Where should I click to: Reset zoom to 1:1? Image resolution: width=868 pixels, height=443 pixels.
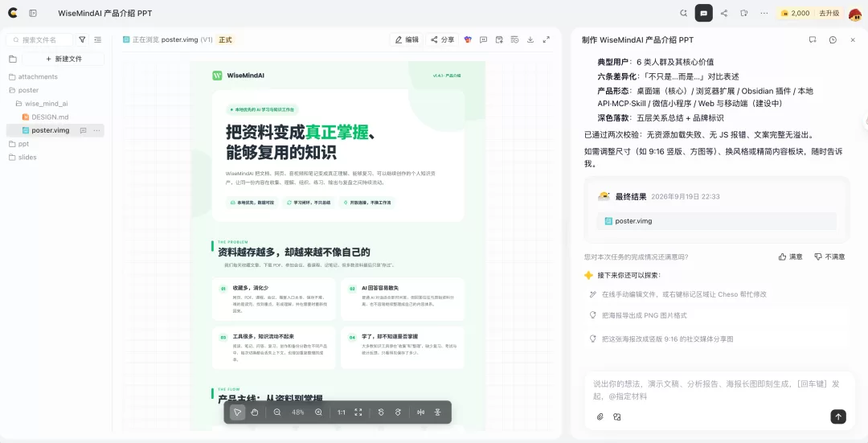point(342,412)
